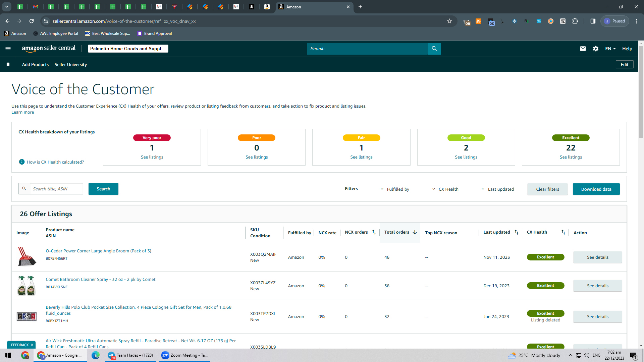
Task: Reload the page
Action: click(x=32, y=21)
